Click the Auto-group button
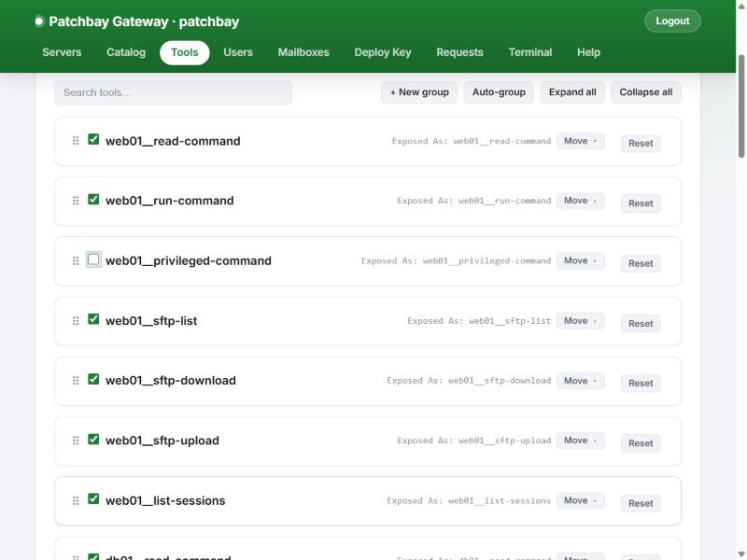The width and height of the screenshot is (747, 560). point(499,92)
